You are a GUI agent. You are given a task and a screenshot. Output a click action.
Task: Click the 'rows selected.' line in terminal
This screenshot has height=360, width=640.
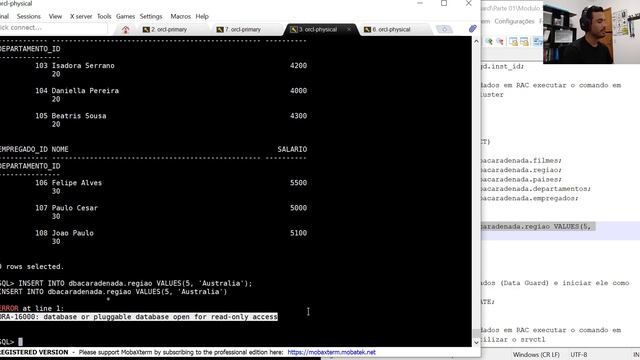(x=32, y=267)
